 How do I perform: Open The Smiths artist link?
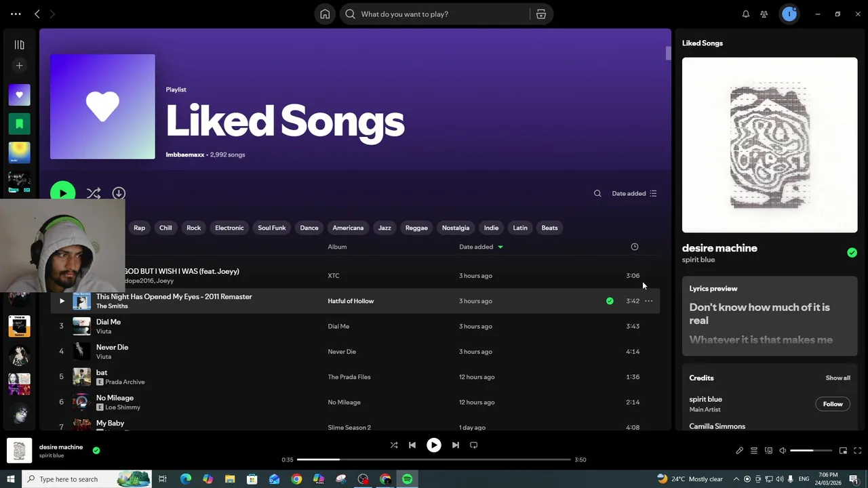tap(112, 306)
